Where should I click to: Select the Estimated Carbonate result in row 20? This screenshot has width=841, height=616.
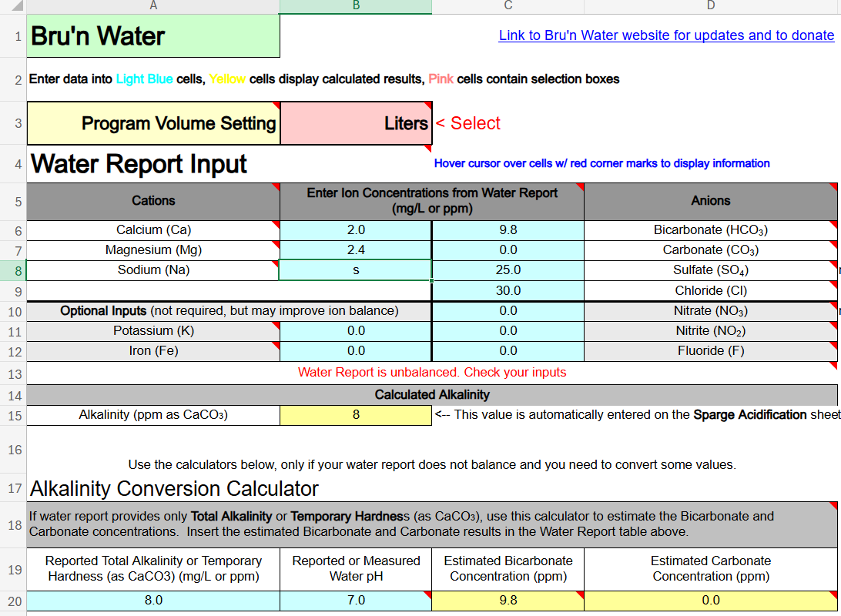coord(711,601)
